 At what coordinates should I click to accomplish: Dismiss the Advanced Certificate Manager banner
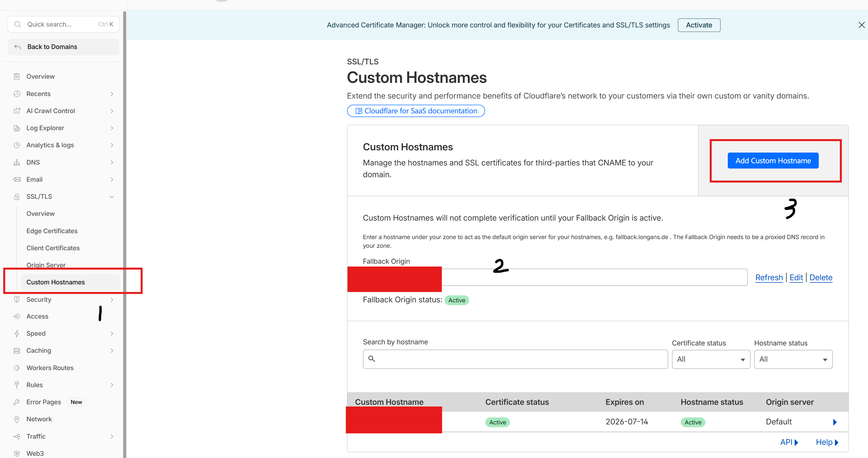click(861, 25)
